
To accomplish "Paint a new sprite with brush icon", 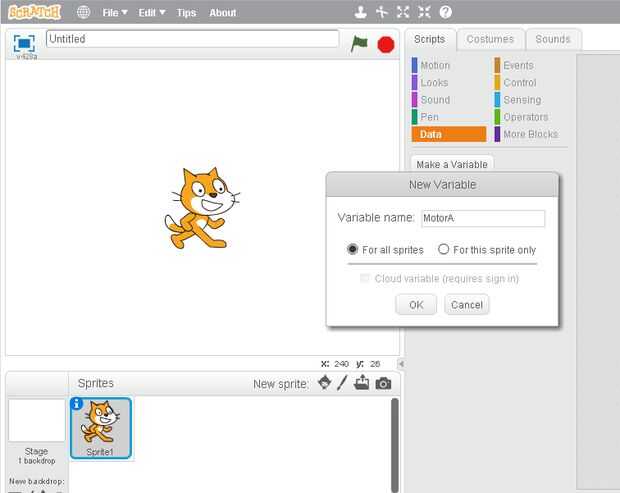I will pyautogui.click(x=342, y=383).
